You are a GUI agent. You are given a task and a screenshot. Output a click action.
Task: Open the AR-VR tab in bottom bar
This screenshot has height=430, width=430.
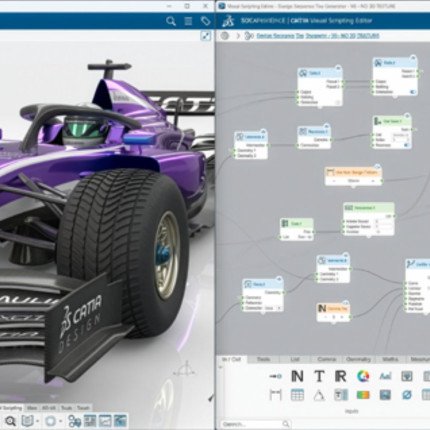point(49,408)
